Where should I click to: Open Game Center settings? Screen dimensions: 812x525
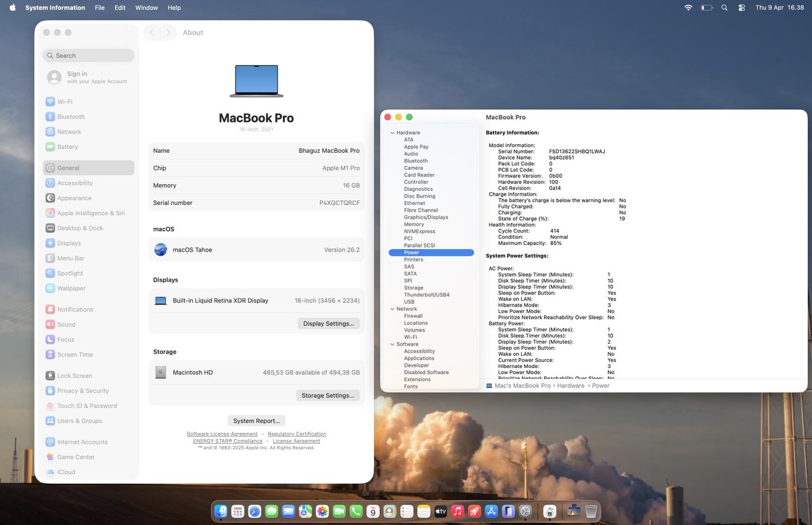pyautogui.click(x=89, y=457)
